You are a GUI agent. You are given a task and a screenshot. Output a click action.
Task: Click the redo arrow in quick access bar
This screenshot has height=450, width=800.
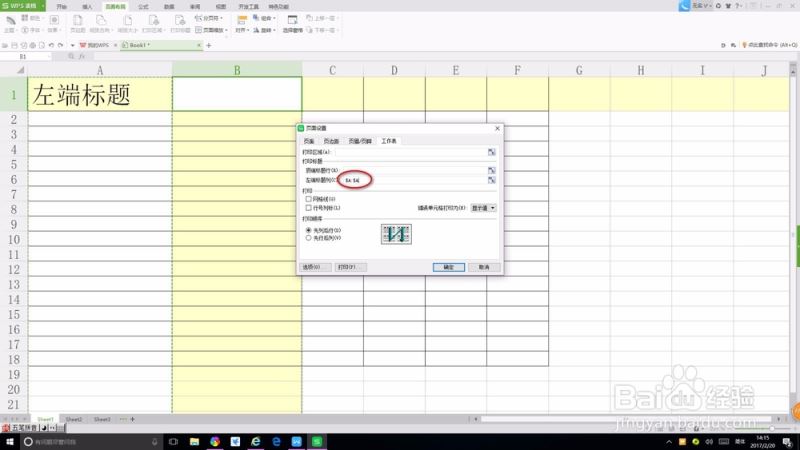point(60,45)
